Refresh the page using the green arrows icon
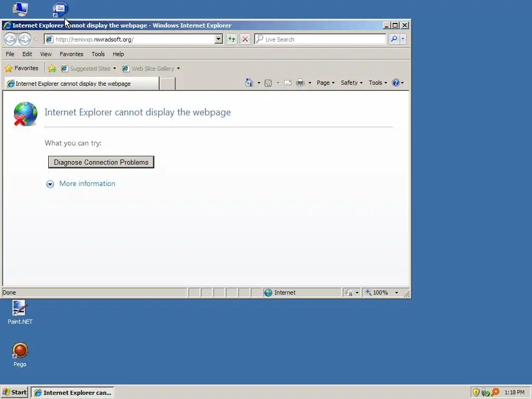The width and height of the screenshot is (532, 399). click(232, 39)
